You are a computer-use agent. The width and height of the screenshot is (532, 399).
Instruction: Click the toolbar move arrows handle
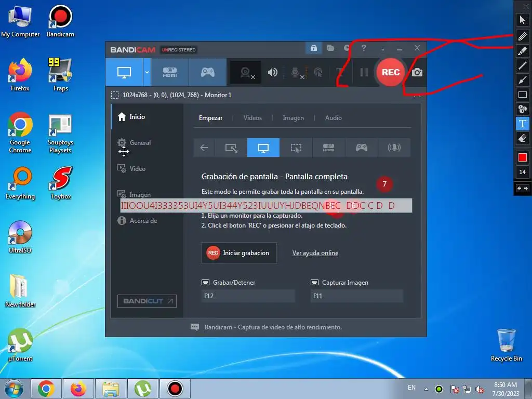pos(523,188)
